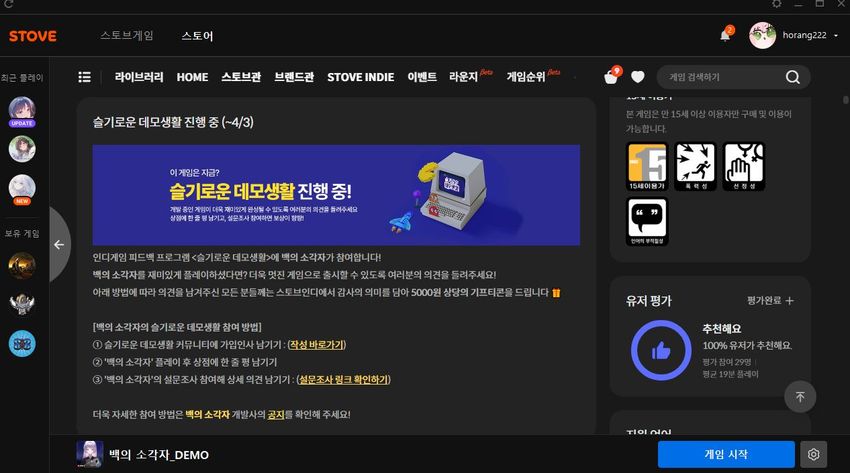Click the page vertical scrollbar thumb
The width and height of the screenshot is (850, 473).
[x=846, y=100]
